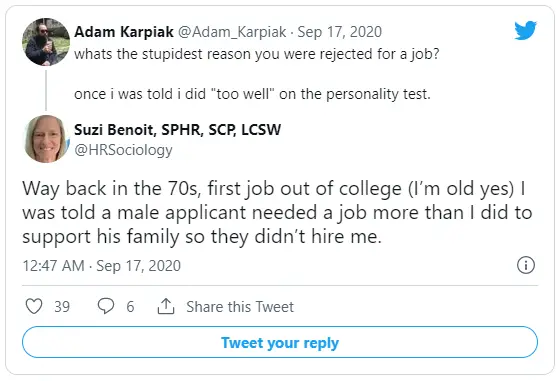
Task: Click the stupidest reason question text
Action: (x=256, y=54)
